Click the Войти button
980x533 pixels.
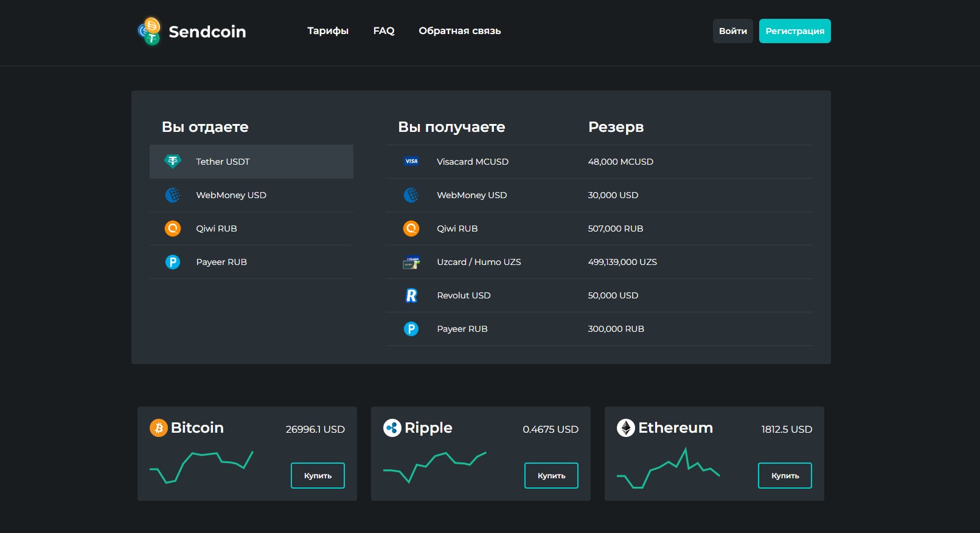[x=733, y=31]
